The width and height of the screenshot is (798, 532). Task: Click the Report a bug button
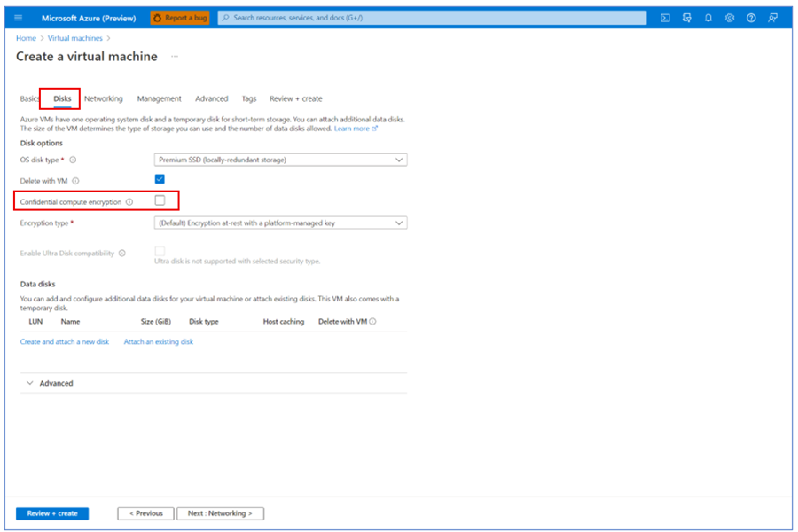coord(180,18)
